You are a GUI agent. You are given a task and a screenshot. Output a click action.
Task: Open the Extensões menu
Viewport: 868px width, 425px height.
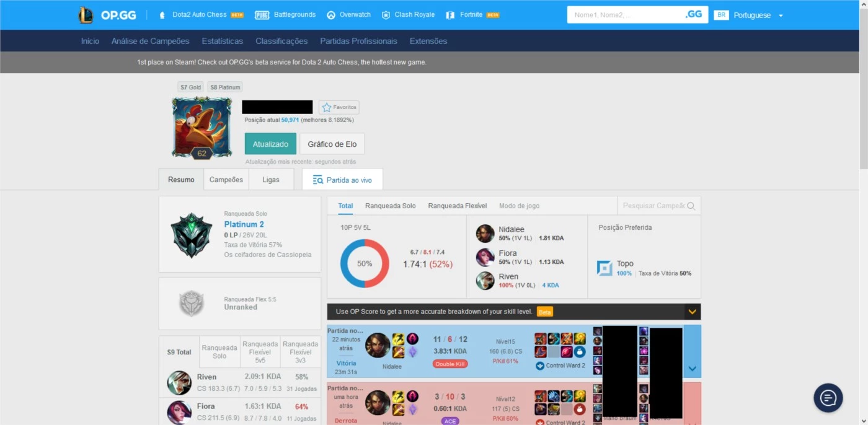[x=428, y=41]
